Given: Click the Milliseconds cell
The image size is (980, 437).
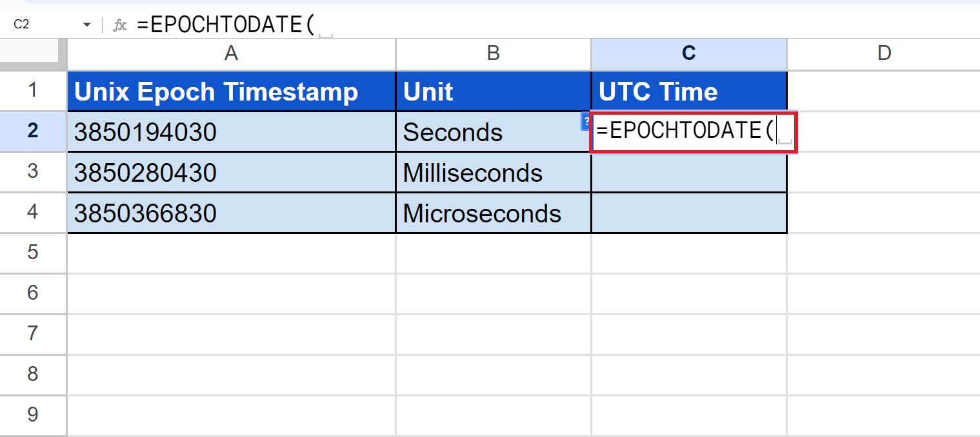Looking at the screenshot, I should (x=493, y=173).
